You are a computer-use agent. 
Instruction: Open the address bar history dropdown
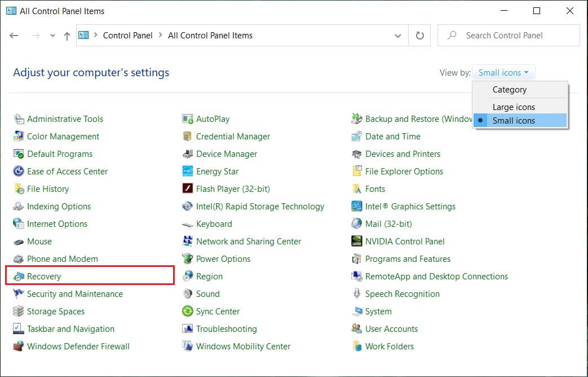(398, 36)
